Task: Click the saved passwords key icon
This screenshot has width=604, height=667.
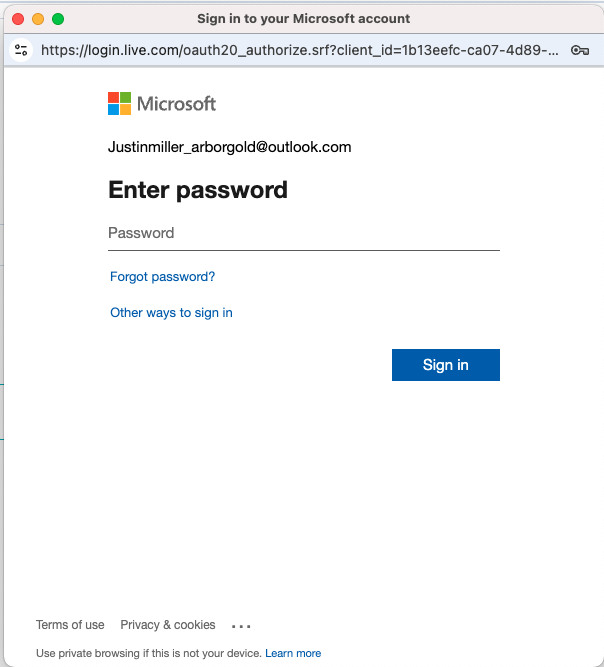Action: click(580, 50)
